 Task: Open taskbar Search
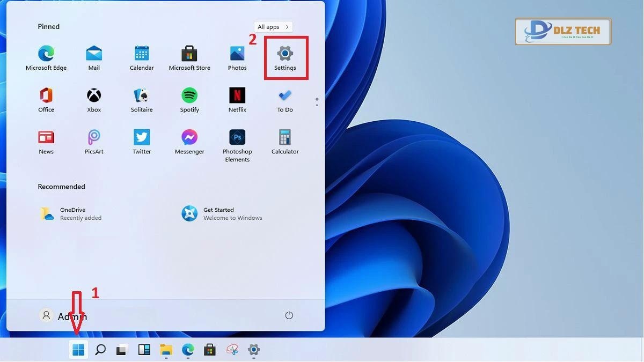pyautogui.click(x=100, y=350)
